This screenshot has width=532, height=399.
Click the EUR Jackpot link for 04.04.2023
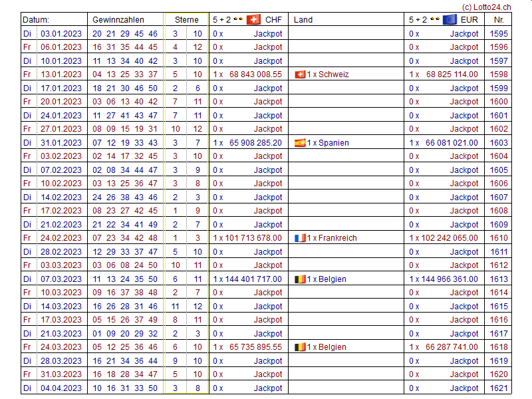tap(464, 388)
